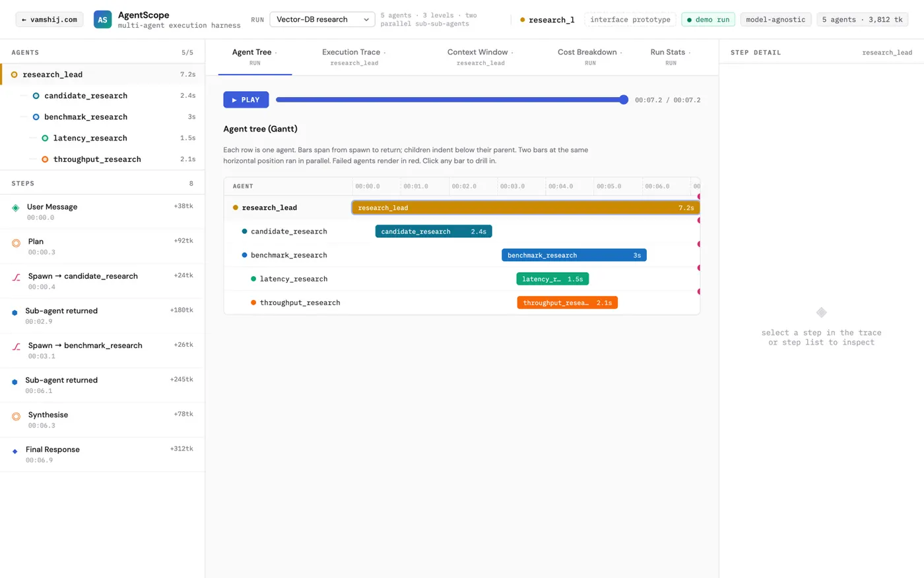
Task: Click the throughput_research orange ring icon
Action: (x=45, y=159)
